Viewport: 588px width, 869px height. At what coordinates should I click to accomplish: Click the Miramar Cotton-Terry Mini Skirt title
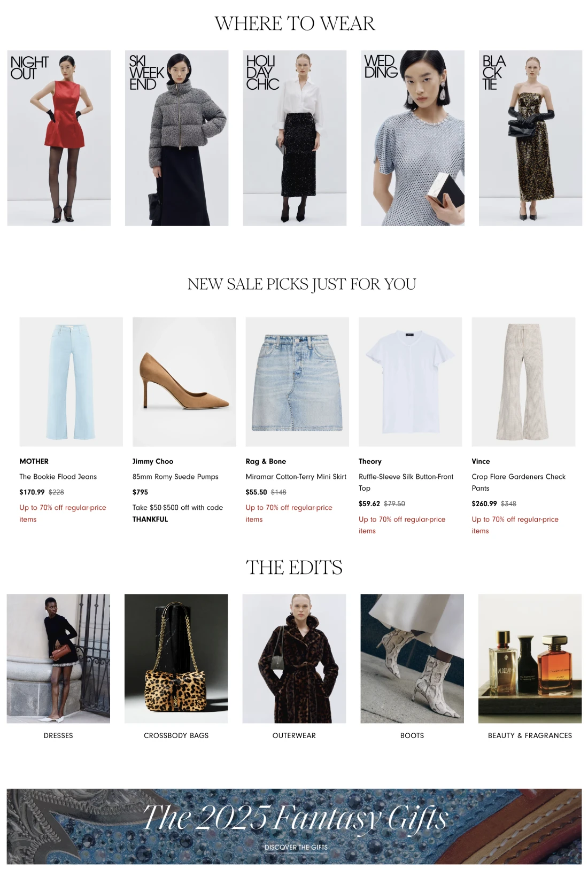(296, 477)
